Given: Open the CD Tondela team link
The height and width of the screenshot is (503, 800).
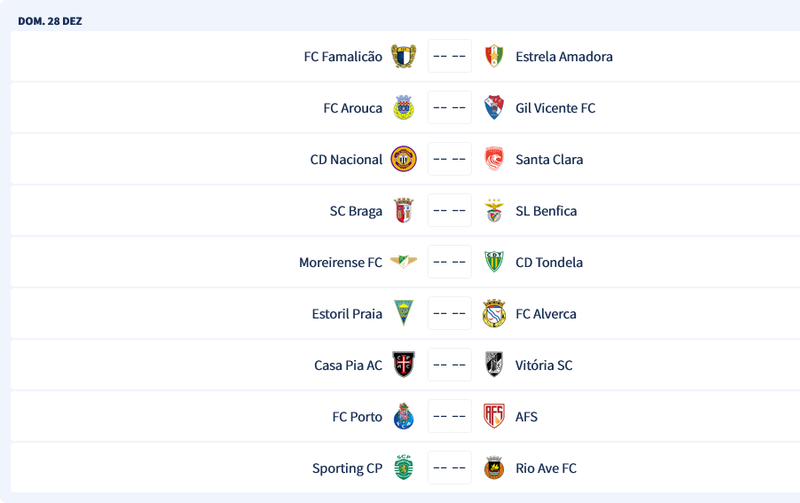Looking at the screenshot, I should (549, 262).
